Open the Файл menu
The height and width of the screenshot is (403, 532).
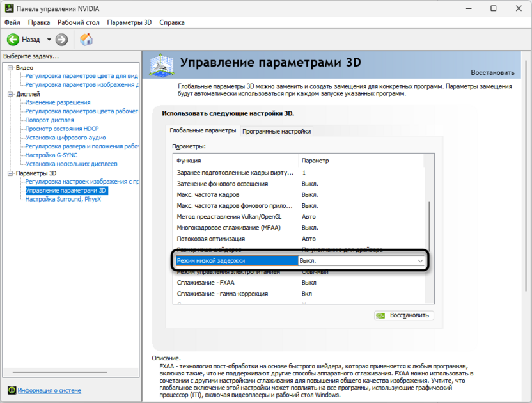(12, 22)
